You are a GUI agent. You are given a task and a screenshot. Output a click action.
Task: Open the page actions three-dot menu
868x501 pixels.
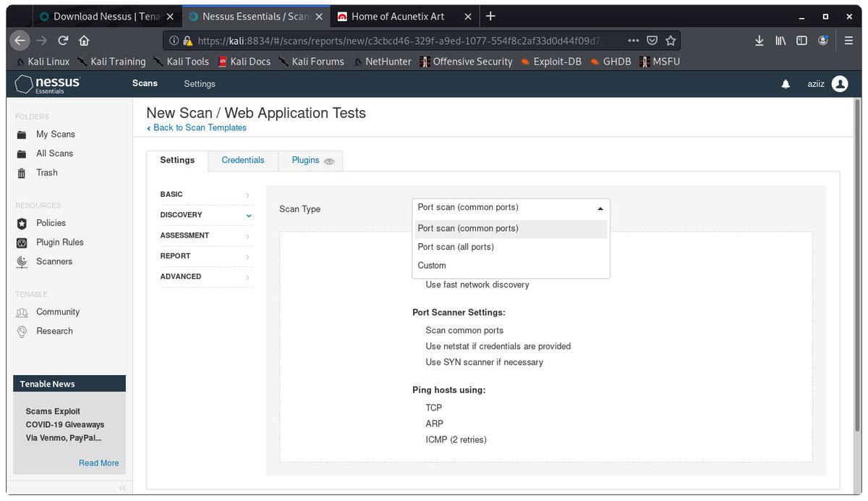click(633, 41)
